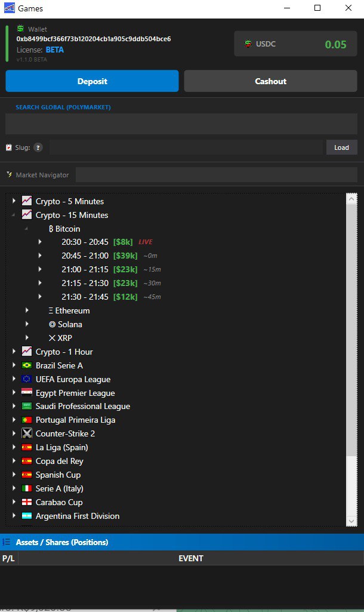Select the EVENT column header

click(x=191, y=558)
